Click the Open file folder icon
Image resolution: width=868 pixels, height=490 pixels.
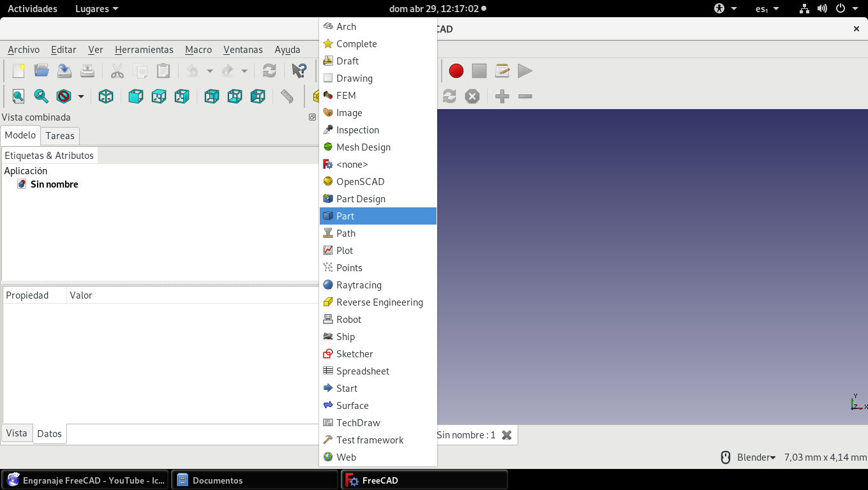pyautogui.click(x=41, y=71)
